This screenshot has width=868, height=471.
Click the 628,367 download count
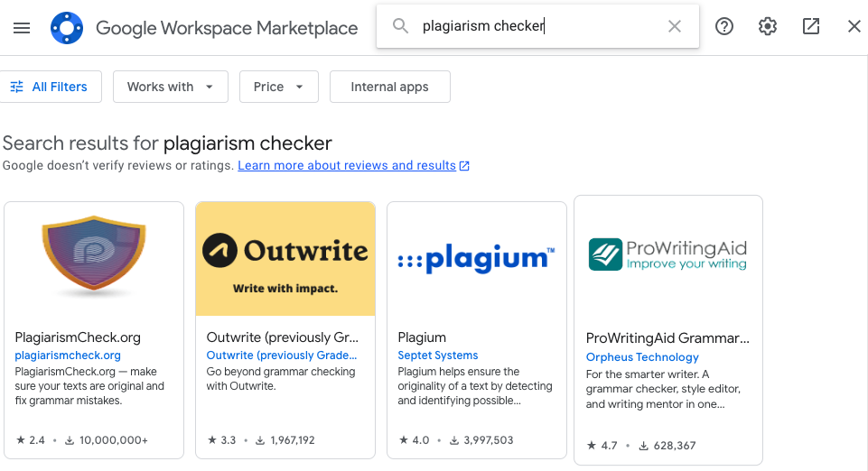(x=667, y=446)
